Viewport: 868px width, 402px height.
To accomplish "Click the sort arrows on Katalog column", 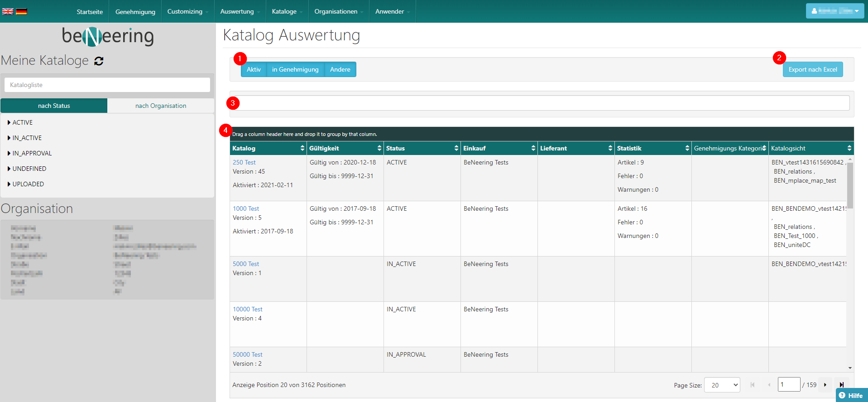I will tap(302, 148).
